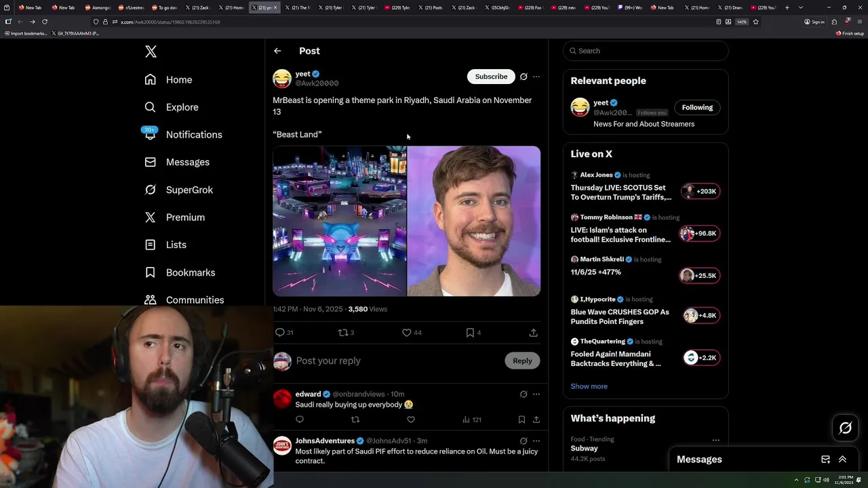This screenshot has height=488, width=868.
Task: Open the theme park image
Action: point(339,221)
